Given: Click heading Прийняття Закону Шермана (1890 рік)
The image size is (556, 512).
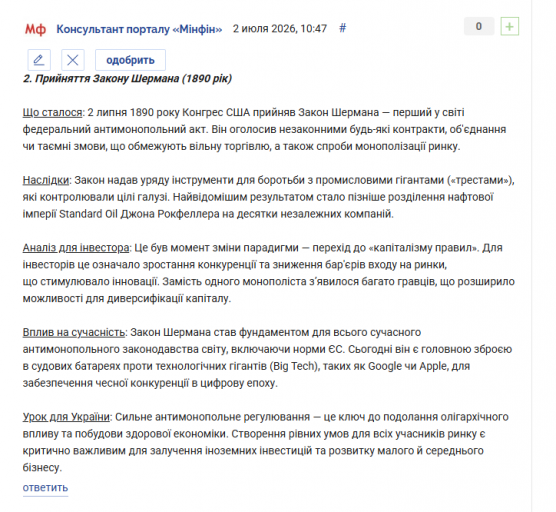Looking at the screenshot, I should pos(133,78).
